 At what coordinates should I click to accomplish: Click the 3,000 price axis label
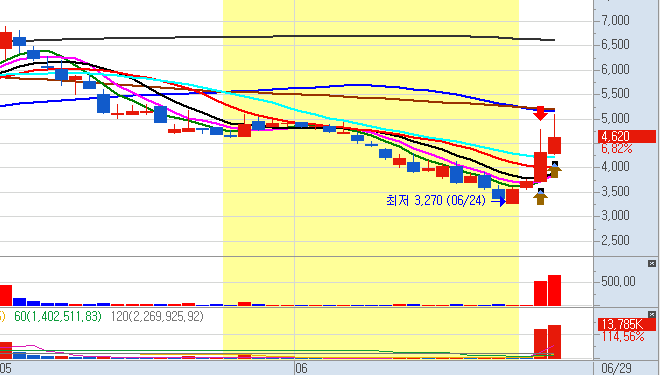coord(615,215)
